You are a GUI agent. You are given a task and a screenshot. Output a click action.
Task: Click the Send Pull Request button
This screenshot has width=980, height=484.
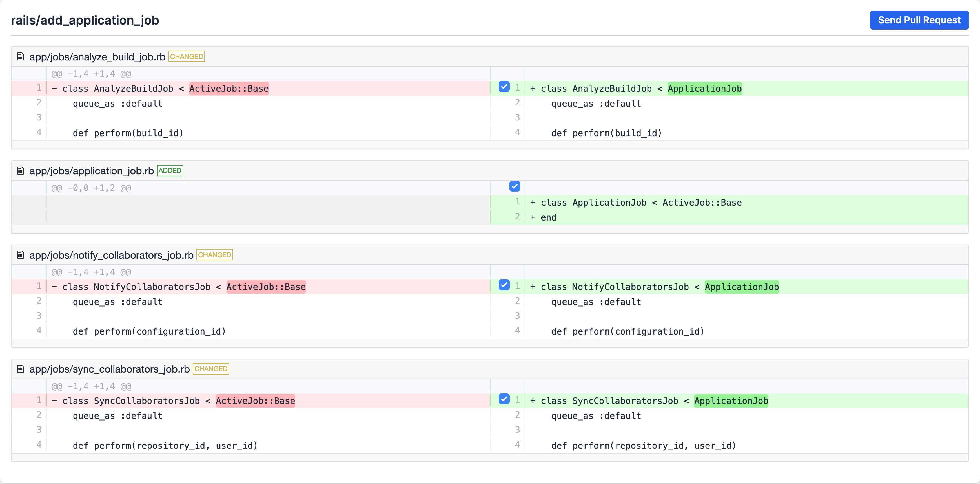click(919, 20)
